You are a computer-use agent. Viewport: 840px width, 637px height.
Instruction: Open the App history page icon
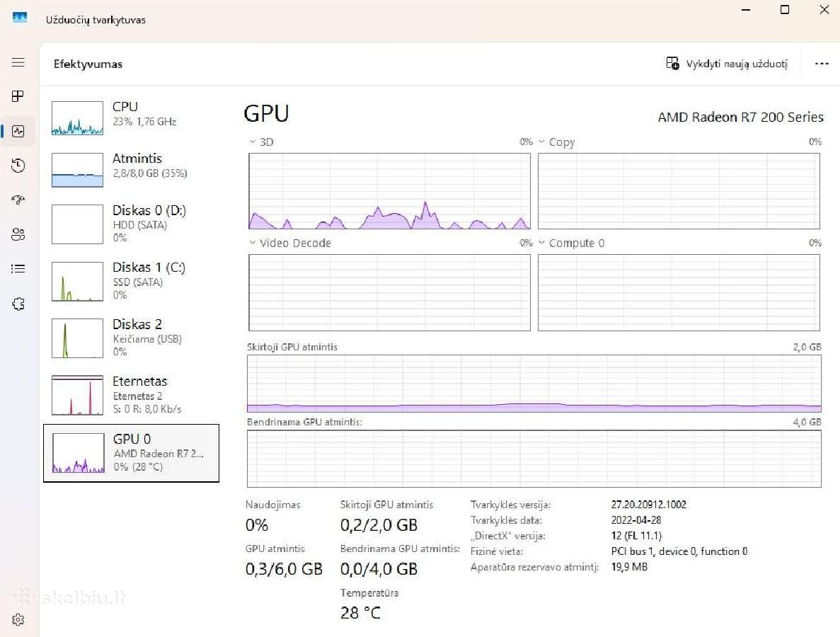(18, 166)
